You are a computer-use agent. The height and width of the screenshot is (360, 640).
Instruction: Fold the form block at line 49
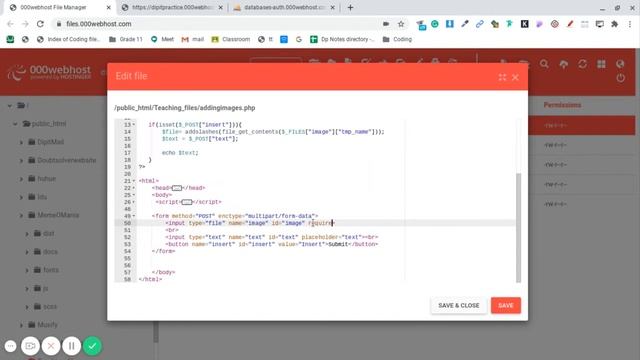tap(134, 216)
